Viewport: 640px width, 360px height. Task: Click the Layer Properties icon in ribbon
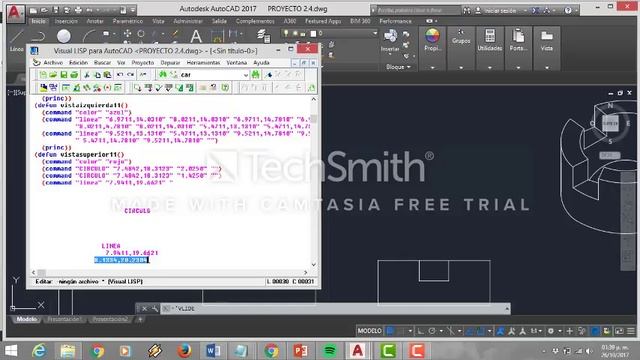tap(264, 36)
